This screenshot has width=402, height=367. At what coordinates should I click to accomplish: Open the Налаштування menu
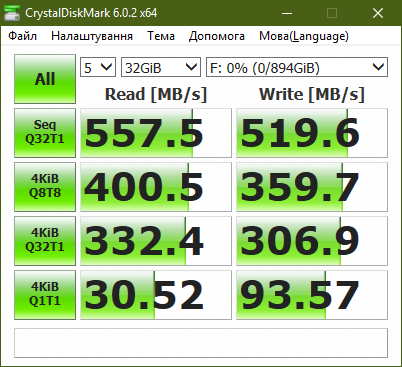(x=92, y=36)
